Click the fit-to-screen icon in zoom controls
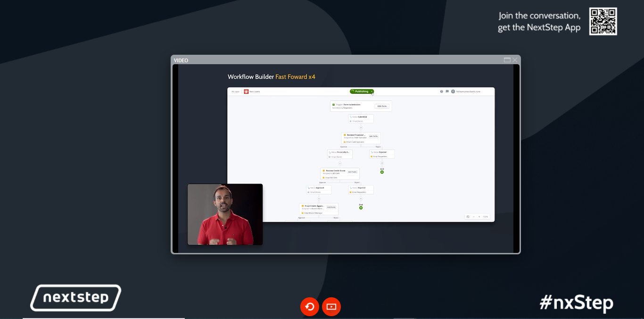Screen dimensions: 644x319 pyautogui.click(x=467, y=217)
